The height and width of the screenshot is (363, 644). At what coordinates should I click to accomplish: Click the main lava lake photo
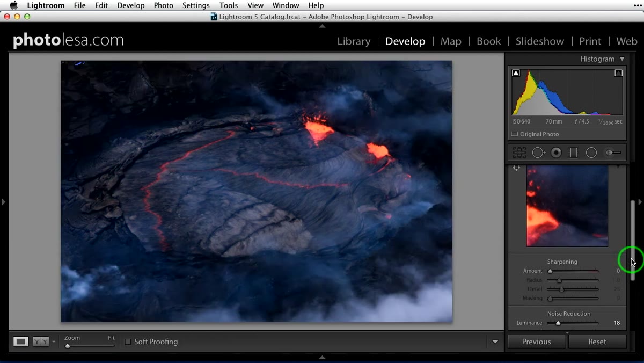point(257,191)
